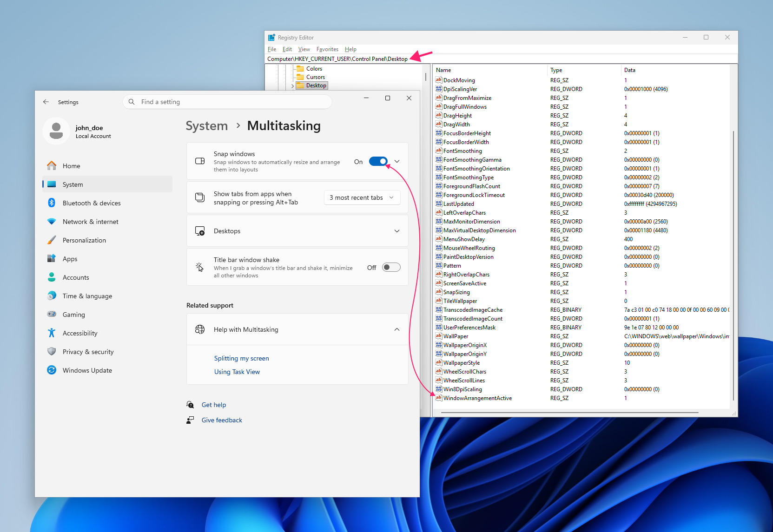Click the Get help link

click(214, 405)
